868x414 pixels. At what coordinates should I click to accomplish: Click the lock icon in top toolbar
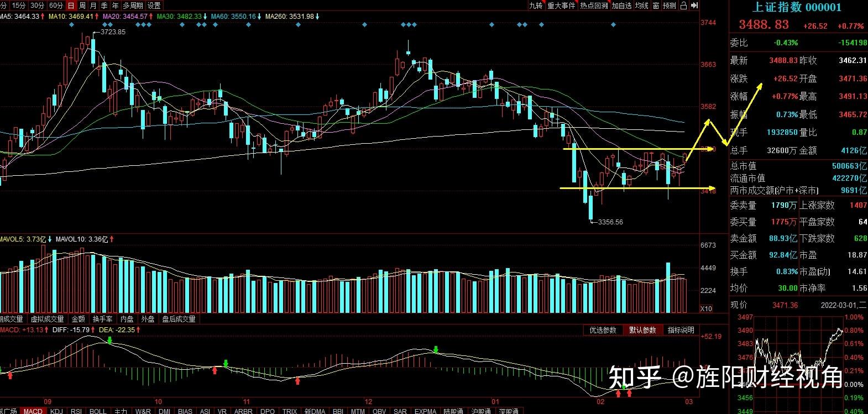[684, 6]
